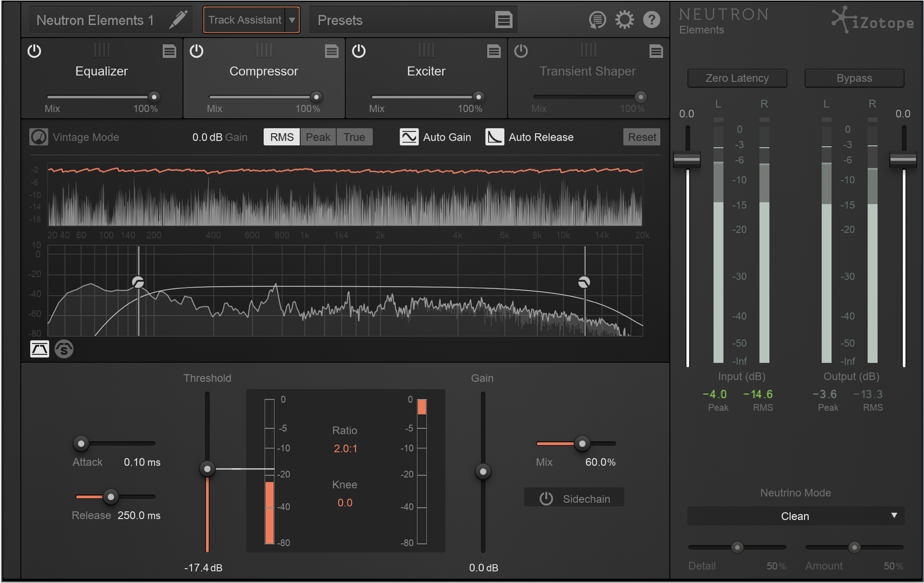Open the Neutrino Mode Clean dropdown
924x583 pixels.
coord(795,516)
